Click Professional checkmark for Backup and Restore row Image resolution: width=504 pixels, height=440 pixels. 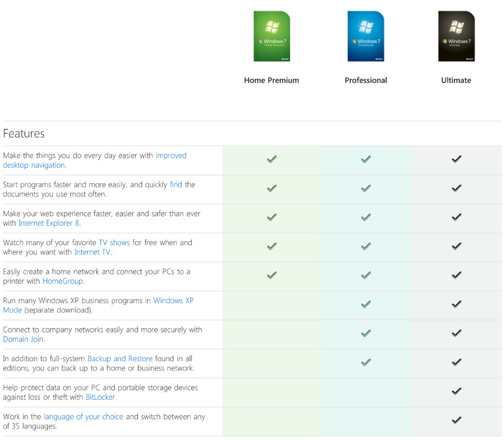click(x=366, y=362)
